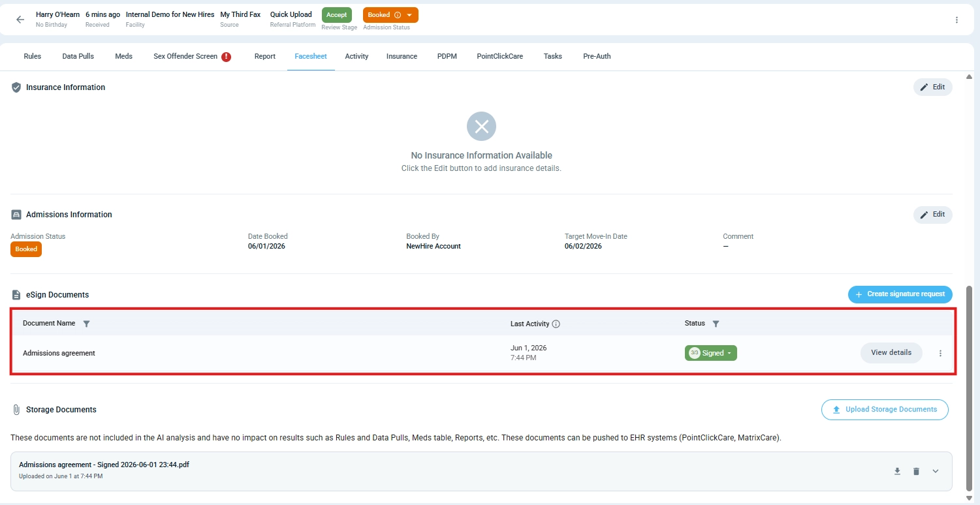Edit the Insurance Information section

[932, 87]
